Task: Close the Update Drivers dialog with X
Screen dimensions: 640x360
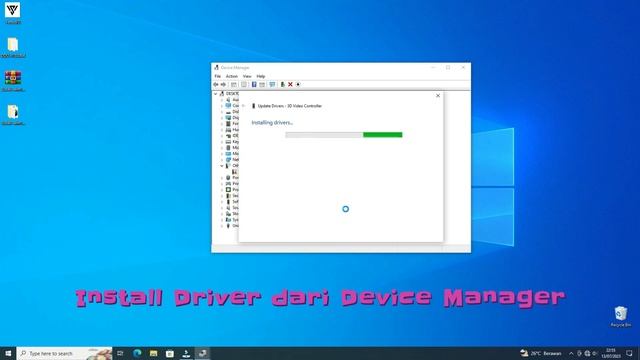Action: pos(438,96)
